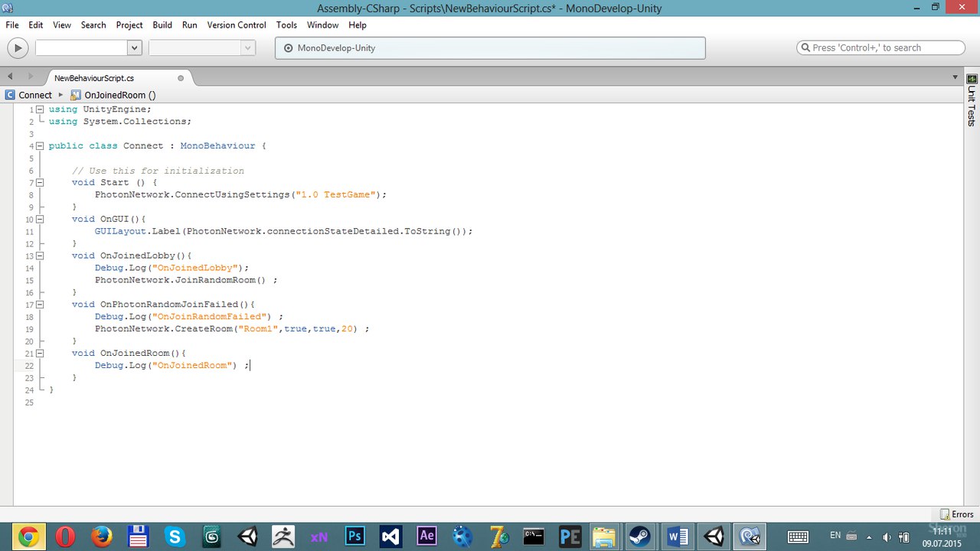Launch Photoshop from the taskbar

(354, 536)
